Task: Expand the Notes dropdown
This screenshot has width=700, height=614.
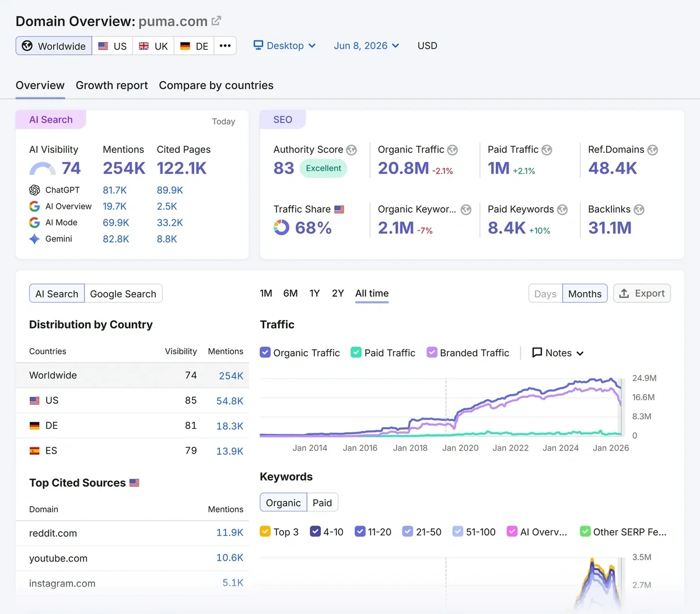Action: 558,353
